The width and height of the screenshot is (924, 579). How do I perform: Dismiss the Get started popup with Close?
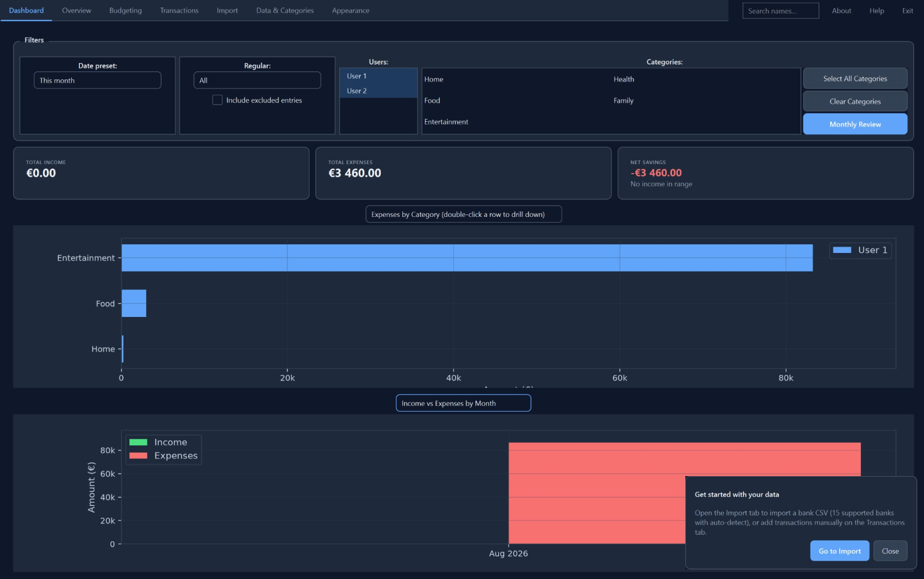(890, 551)
